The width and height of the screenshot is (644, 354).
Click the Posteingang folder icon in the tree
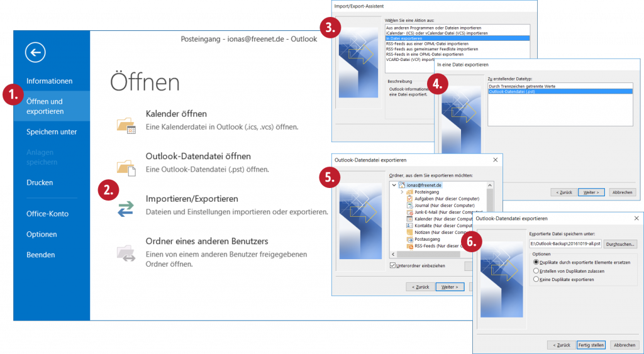click(409, 192)
